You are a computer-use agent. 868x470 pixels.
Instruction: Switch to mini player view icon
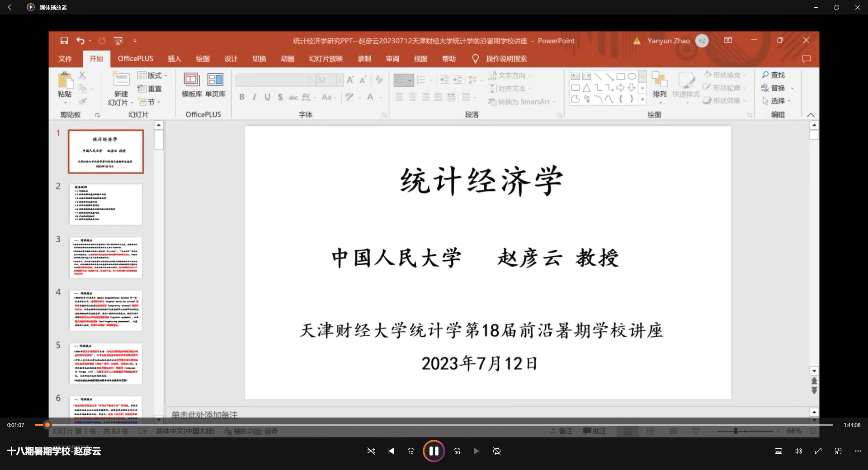pos(838,451)
